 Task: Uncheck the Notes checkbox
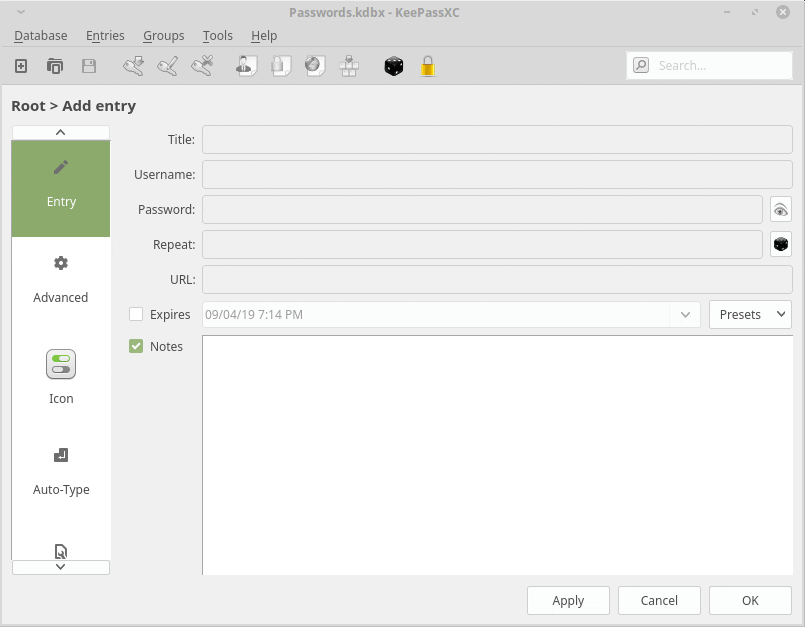pos(137,346)
